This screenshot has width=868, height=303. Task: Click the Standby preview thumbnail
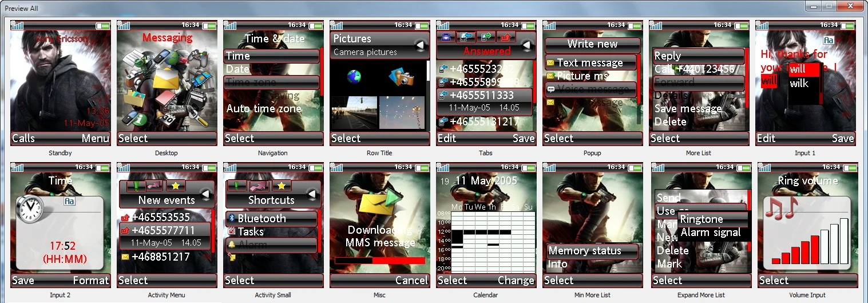pos(61,83)
